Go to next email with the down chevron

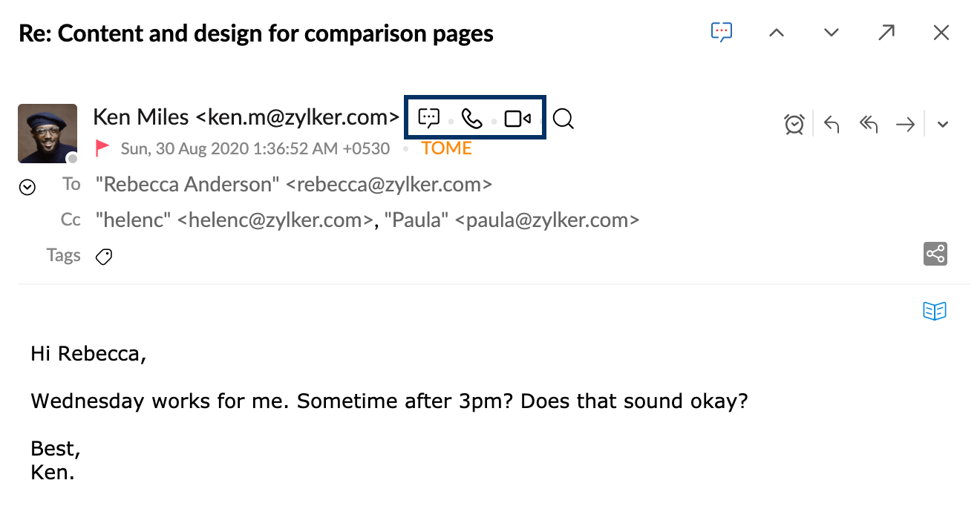[x=832, y=33]
